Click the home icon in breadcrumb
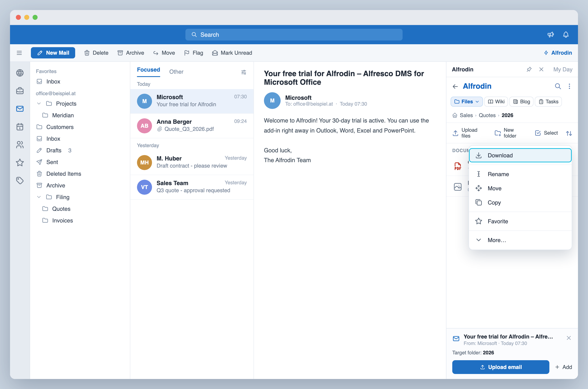Screen dimensions: 588x389 pos(455,115)
